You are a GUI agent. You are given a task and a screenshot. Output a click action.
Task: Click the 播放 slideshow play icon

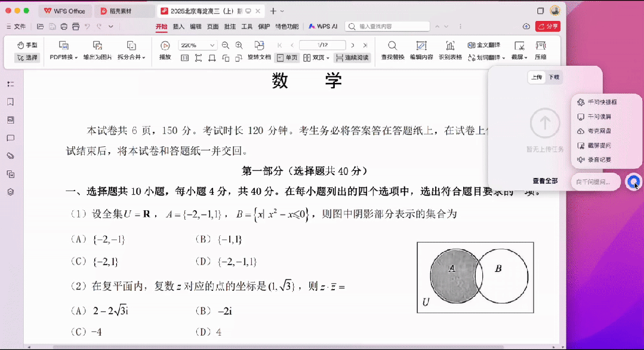[x=165, y=46]
